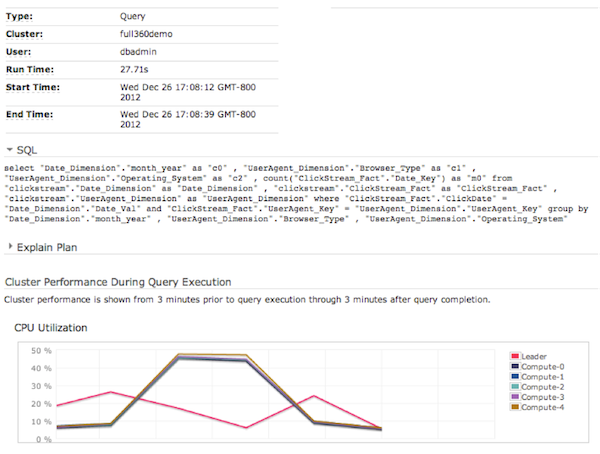Click the 50 % axis label

(41, 351)
